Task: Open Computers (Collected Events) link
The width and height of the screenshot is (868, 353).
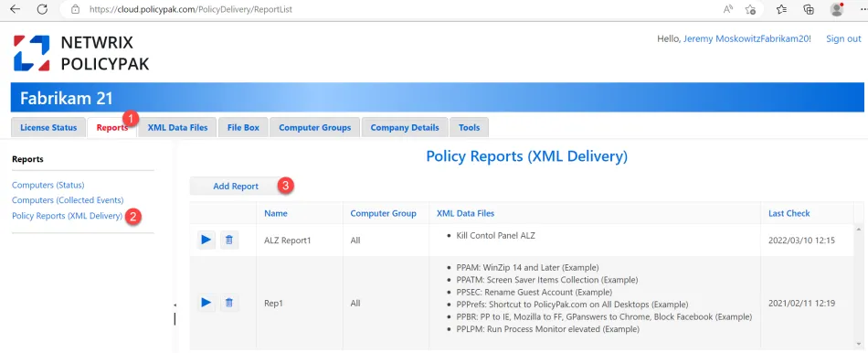Action: click(x=68, y=200)
